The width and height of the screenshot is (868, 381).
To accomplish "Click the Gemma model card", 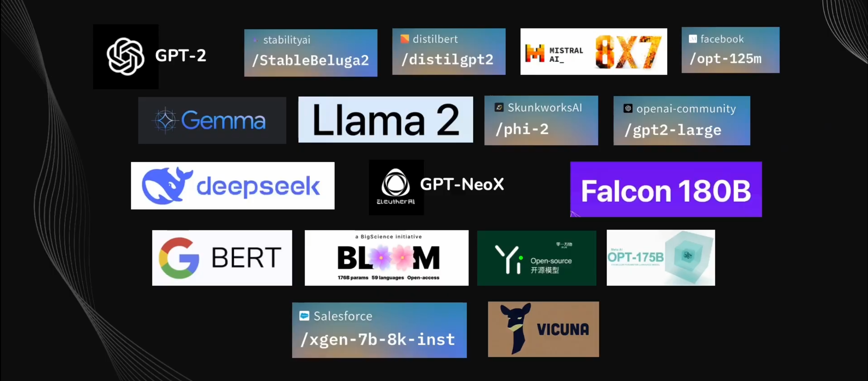I will tap(213, 120).
